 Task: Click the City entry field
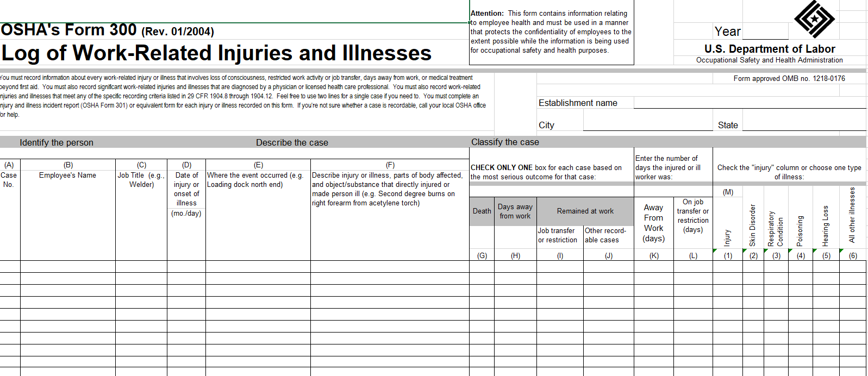(x=647, y=125)
